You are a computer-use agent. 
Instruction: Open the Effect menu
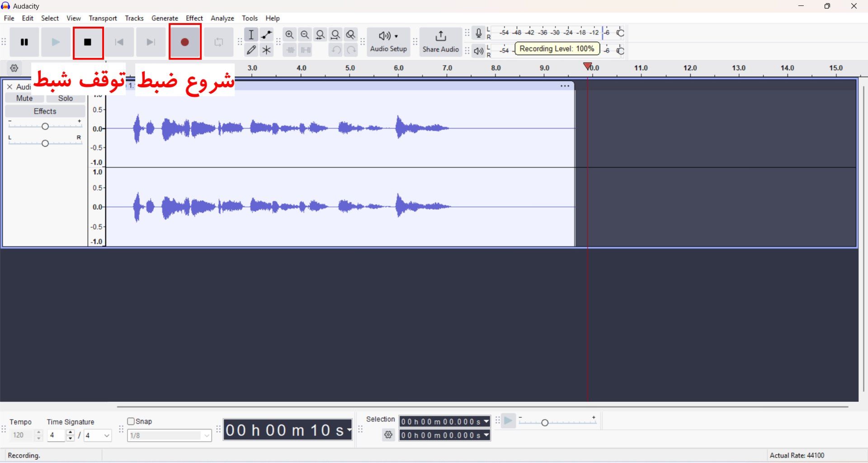[194, 18]
